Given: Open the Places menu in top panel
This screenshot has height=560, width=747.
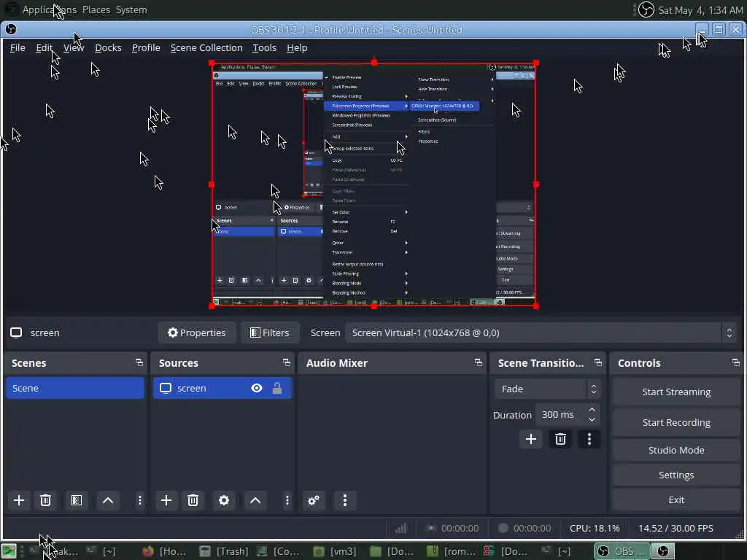Looking at the screenshot, I should point(96,9).
